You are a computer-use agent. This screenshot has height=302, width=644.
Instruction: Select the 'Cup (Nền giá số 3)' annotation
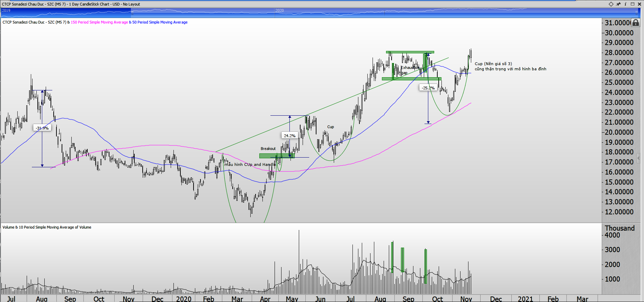493,64
